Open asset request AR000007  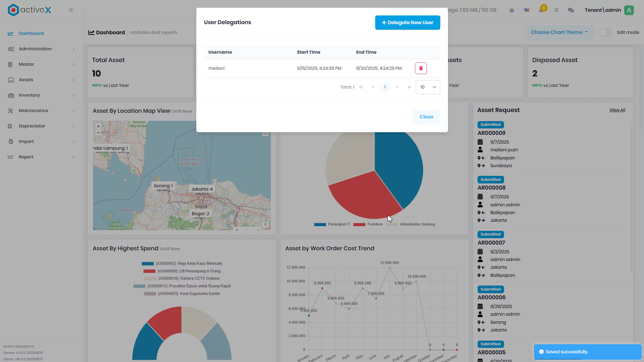click(x=491, y=243)
